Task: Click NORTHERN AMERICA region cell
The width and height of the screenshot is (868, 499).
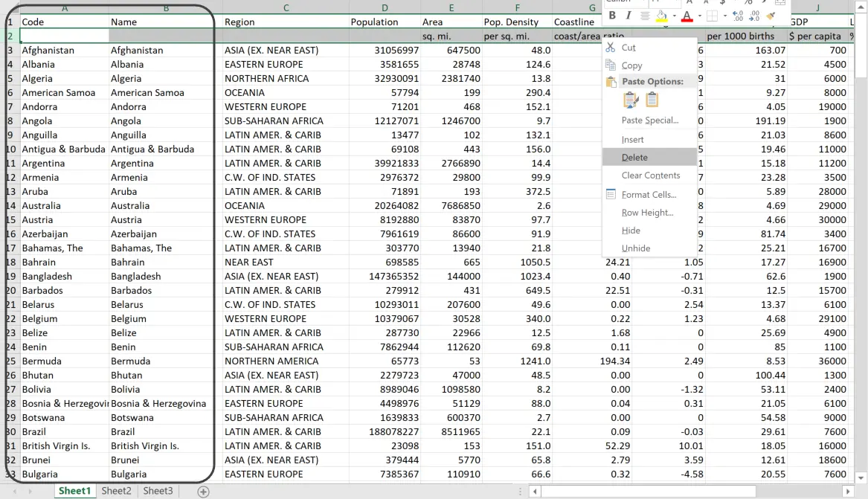Action: click(x=286, y=361)
